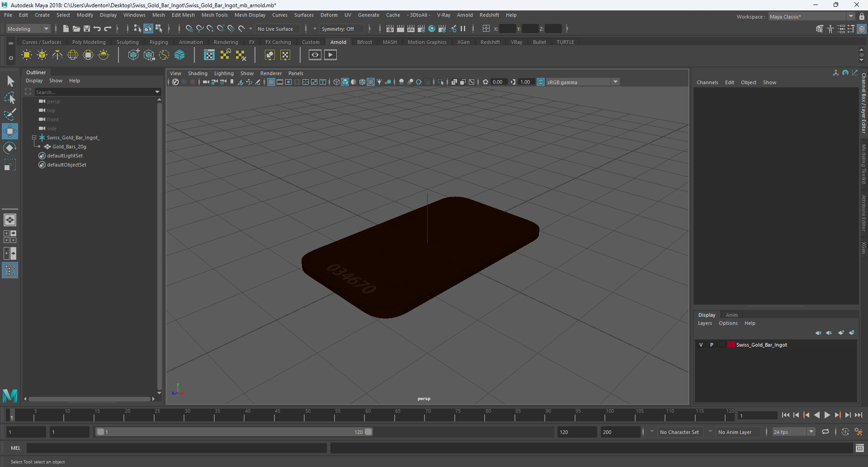This screenshot has height=467, width=868.
Task: Open the Symmetry Off dropdown
Action: point(342,29)
